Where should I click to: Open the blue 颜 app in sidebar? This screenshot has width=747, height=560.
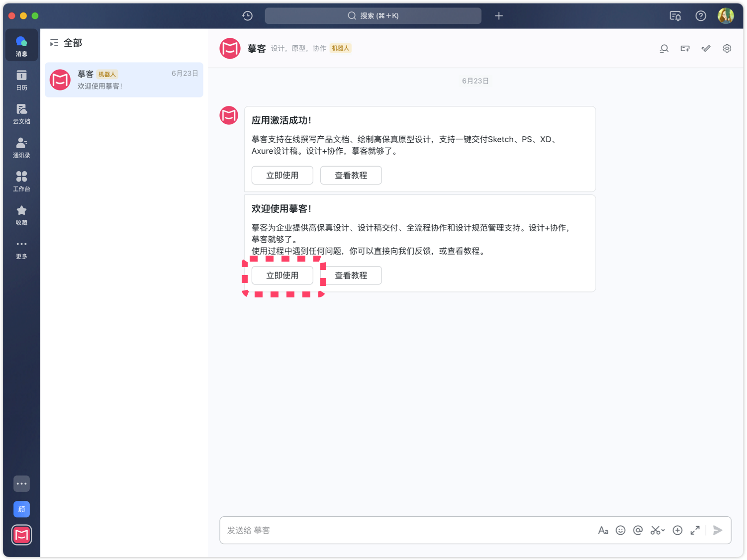(21, 509)
